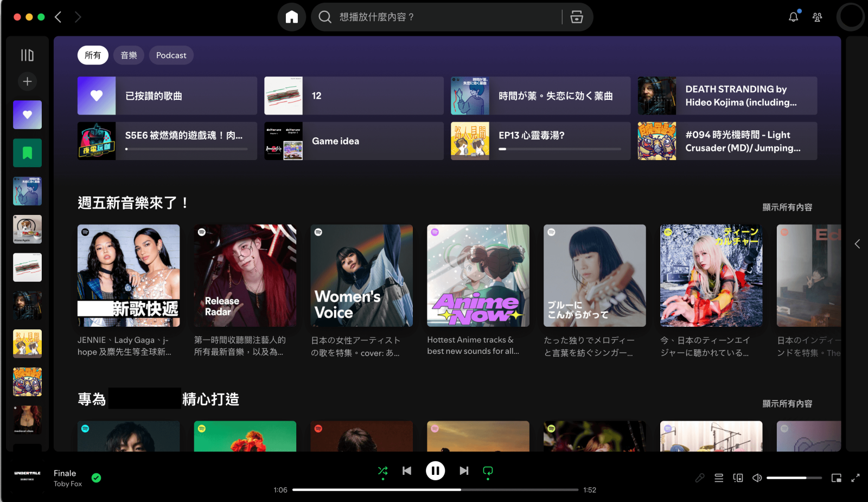Open ブルーにこんがらがって playlist cover
The width and height of the screenshot is (868, 502).
click(x=595, y=276)
